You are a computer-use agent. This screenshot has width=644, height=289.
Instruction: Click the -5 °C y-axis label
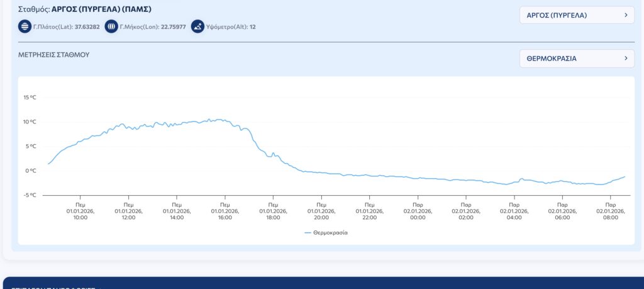coord(30,195)
